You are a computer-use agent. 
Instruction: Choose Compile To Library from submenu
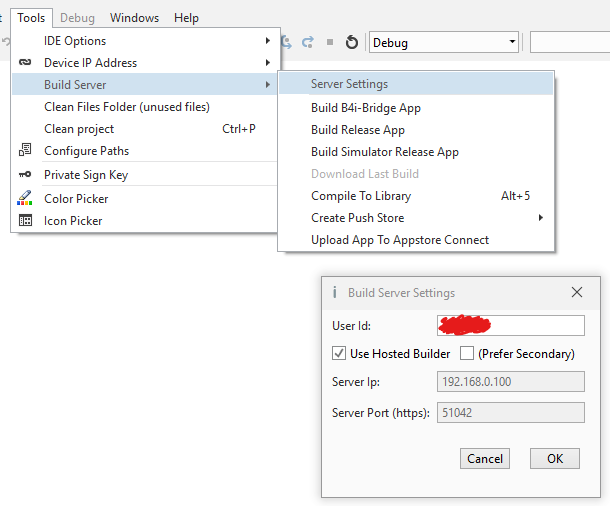360,196
